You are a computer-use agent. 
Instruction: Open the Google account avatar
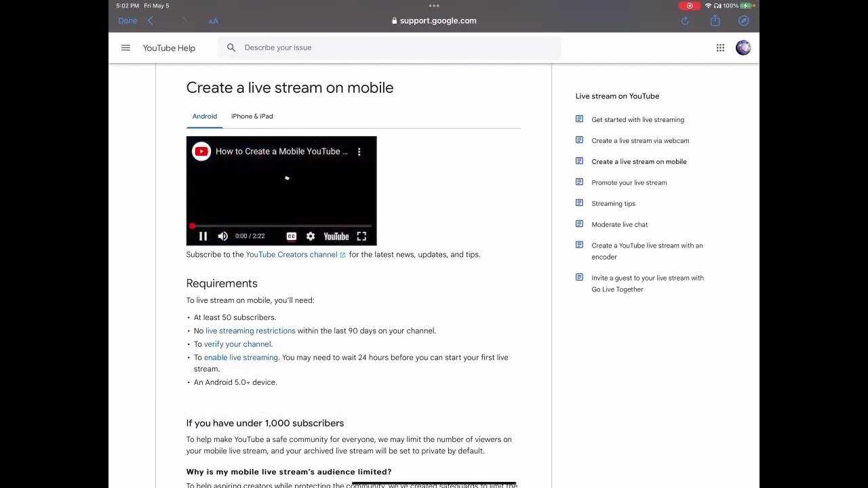click(743, 47)
